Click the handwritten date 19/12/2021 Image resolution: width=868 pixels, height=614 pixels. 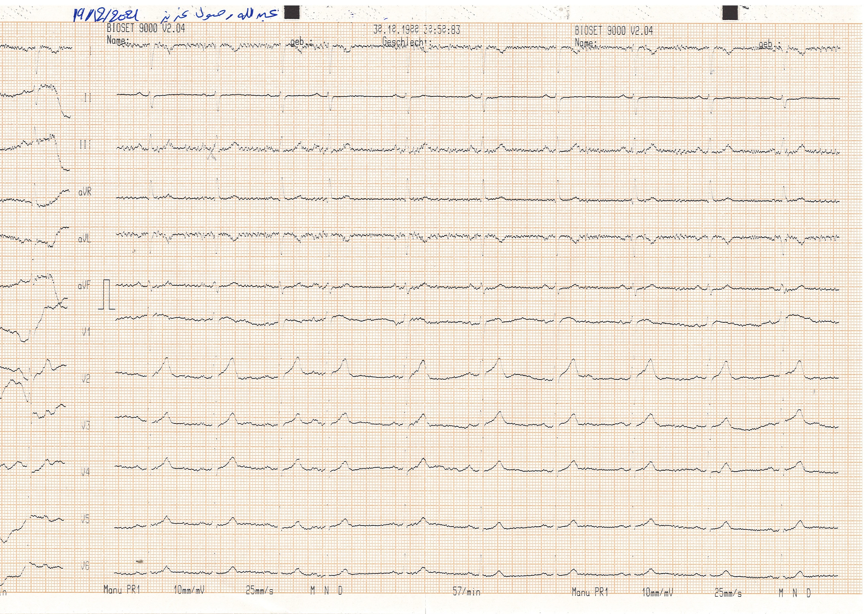(x=106, y=16)
